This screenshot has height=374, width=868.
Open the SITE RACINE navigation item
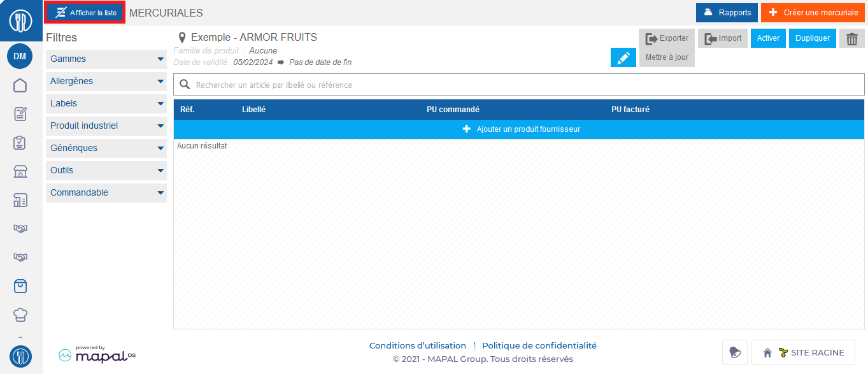pos(803,352)
